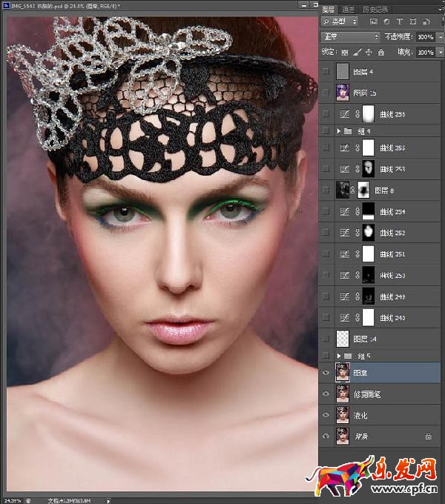Hide the 液化 layer via eye icon
The width and height of the screenshot is (445, 504).
(x=326, y=415)
